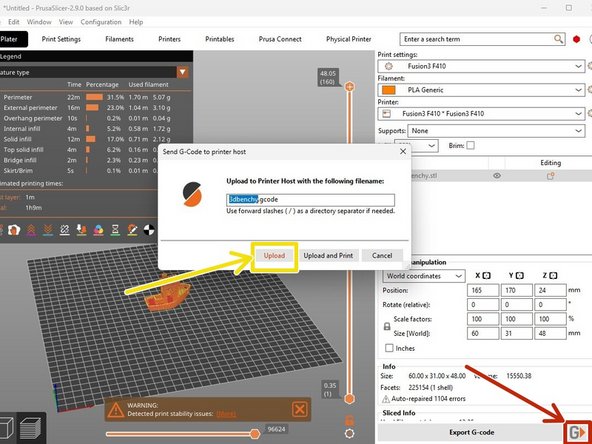
Task: Click the warning triangle near Auto-repaired errors
Action: point(386,399)
